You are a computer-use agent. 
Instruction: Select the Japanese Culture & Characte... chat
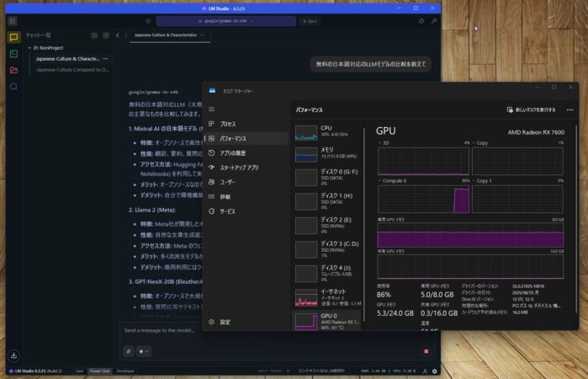[66, 59]
